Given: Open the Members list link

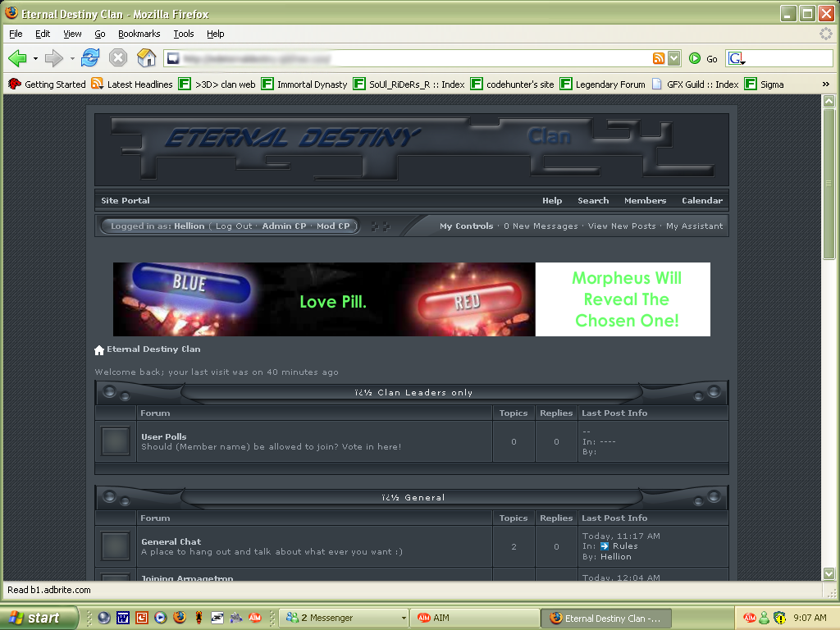Looking at the screenshot, I should [645, 200].
